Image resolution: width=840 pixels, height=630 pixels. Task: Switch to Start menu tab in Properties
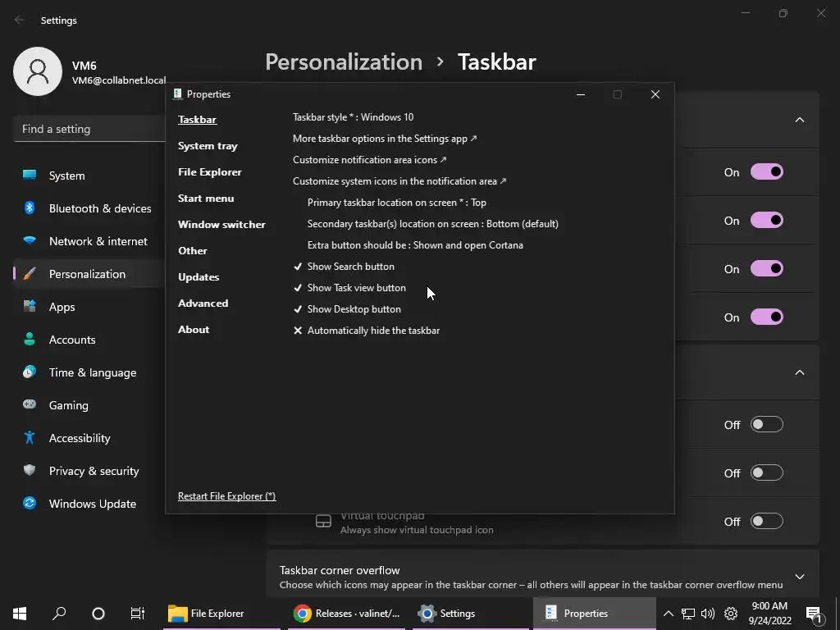pos(206,199)
